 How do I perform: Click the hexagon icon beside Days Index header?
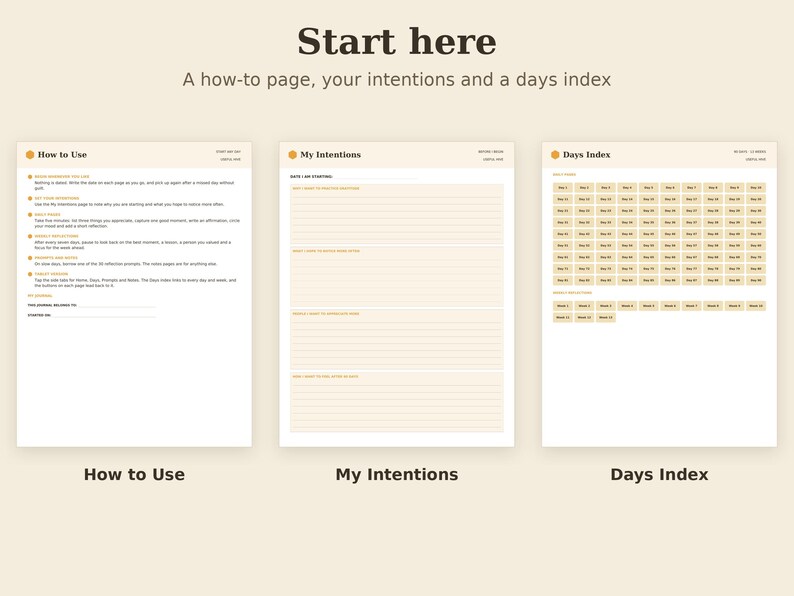tap(555, 154)
